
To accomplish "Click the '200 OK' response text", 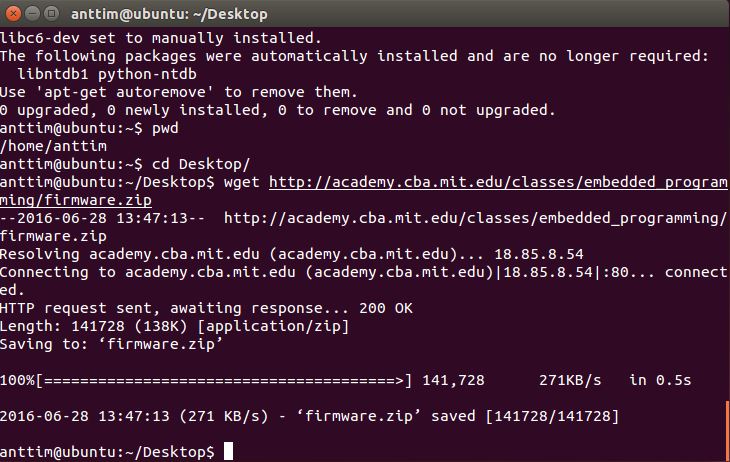I will pos(385,308).
